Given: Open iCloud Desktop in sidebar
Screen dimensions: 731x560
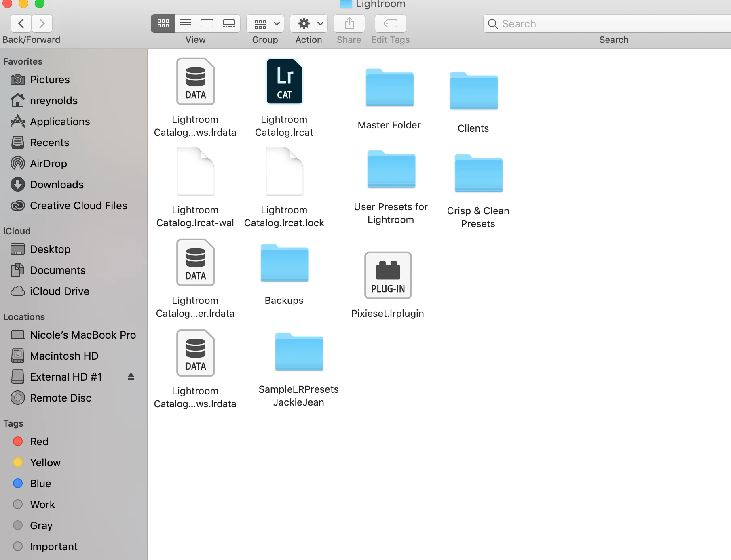Looking at the screenshot, I should coord(74,249).
